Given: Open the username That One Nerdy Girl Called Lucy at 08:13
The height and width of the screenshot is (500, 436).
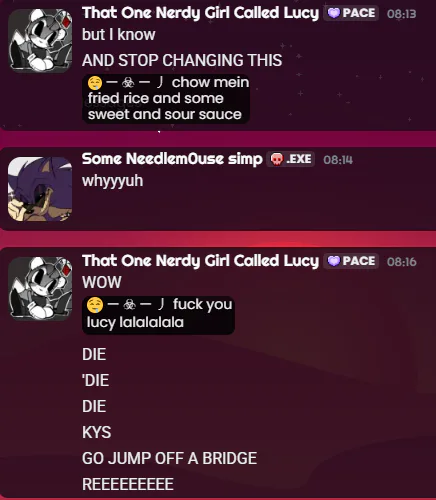Looking at the screenshot, I should [201, 13].
